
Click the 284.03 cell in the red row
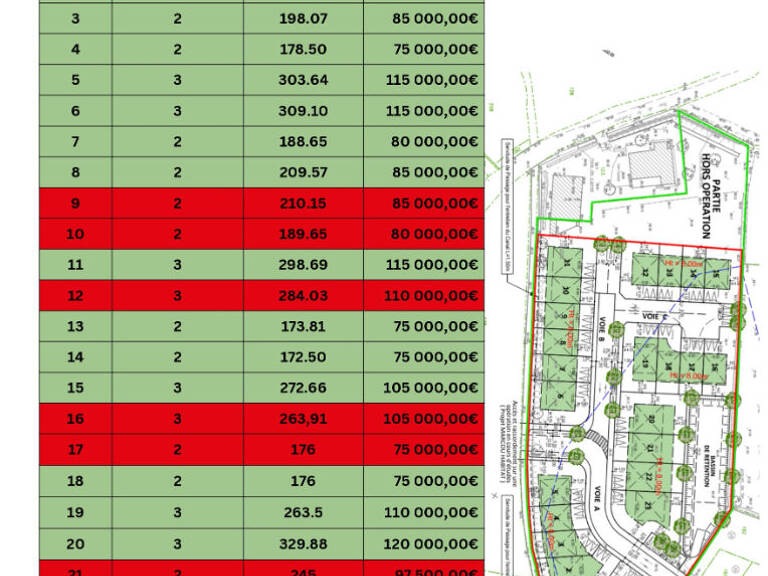pos(303,296)
